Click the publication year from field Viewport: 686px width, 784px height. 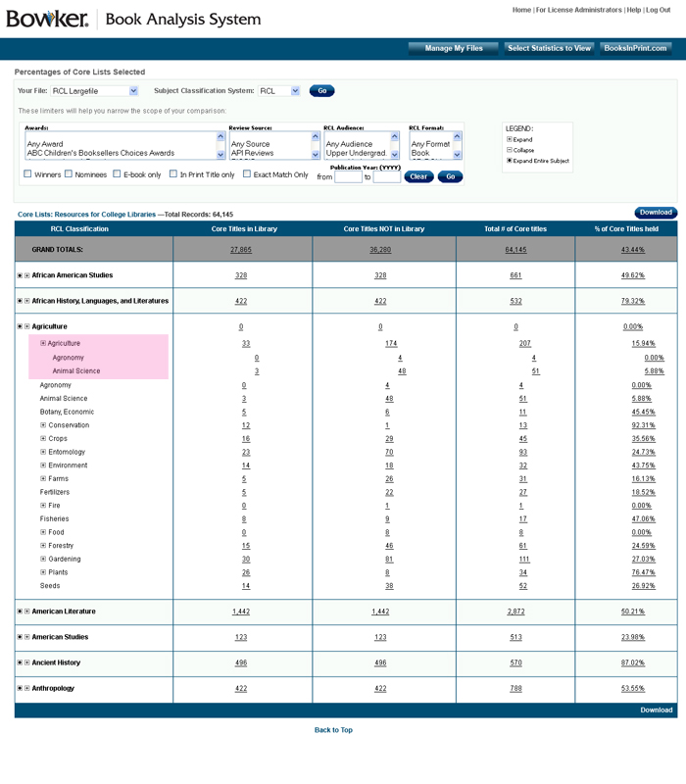(348, 177)
